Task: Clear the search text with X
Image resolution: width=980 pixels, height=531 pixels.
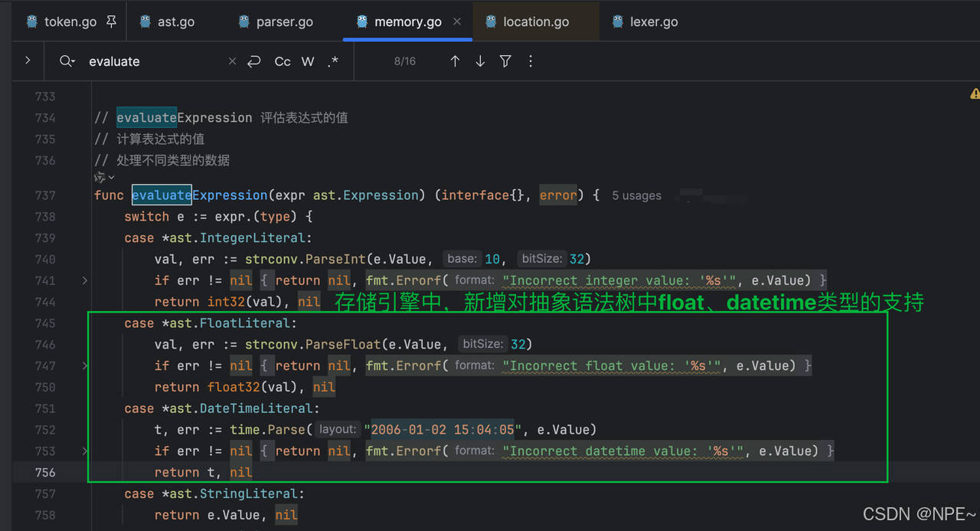Action: click(x=233, y=61)
